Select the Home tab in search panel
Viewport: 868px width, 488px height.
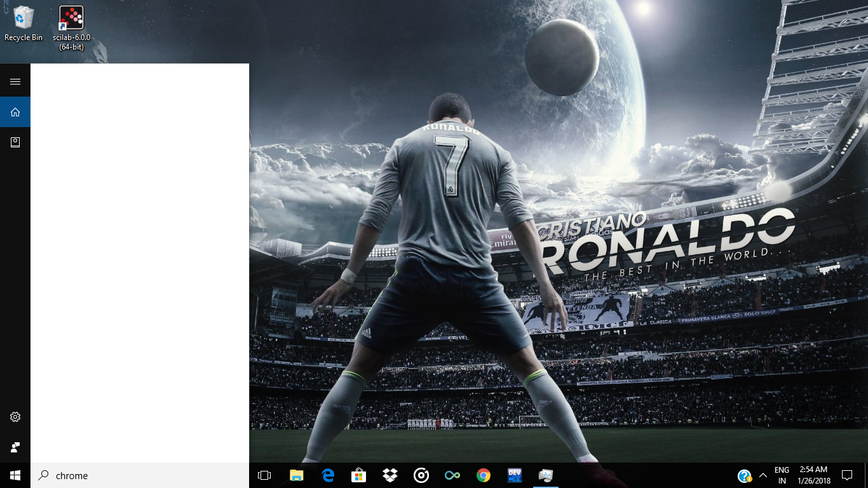tap(15, 112)
